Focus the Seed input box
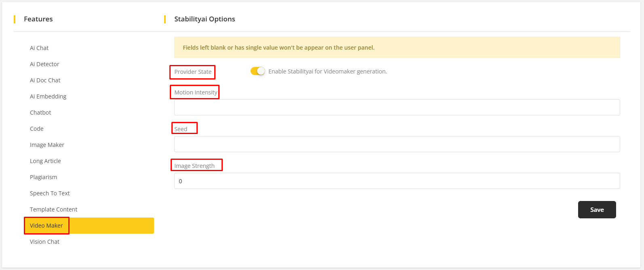This screenshot has width=644, height=270. 397,144
